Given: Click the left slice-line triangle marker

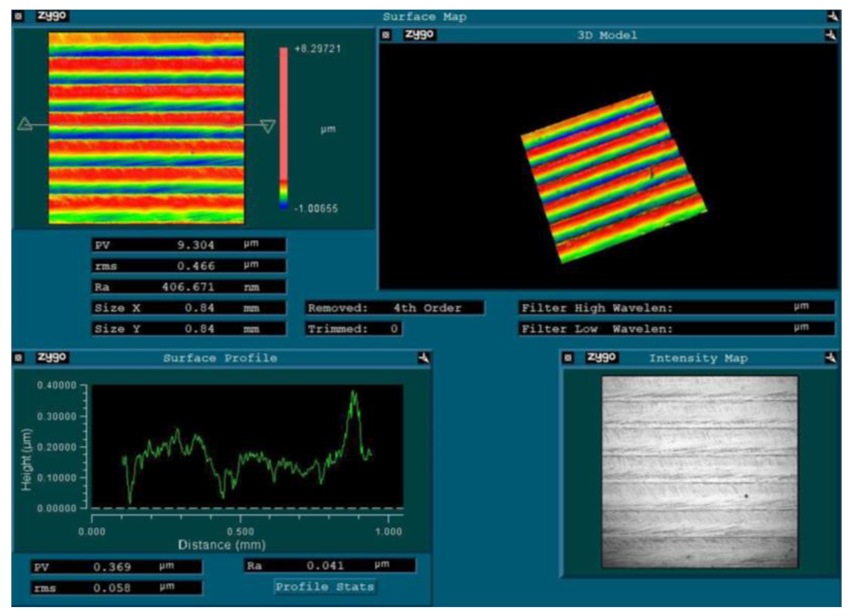Looking at the screenshot, I should 25,124.
